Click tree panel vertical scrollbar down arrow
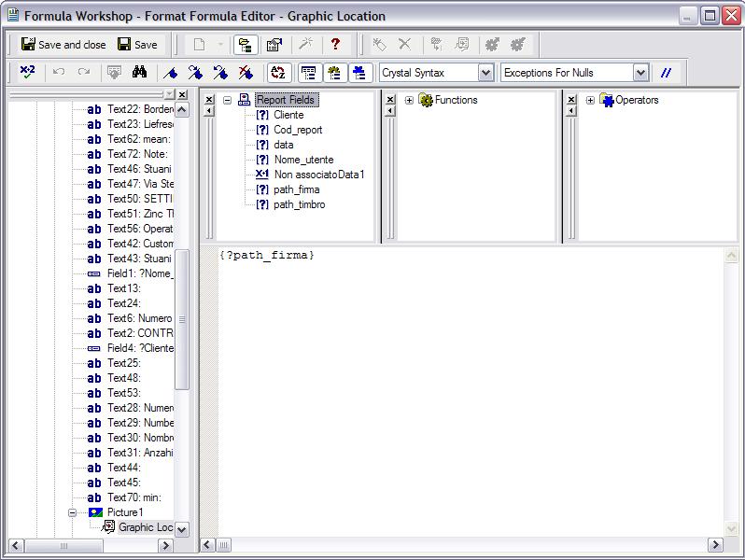 coord(182,528)
